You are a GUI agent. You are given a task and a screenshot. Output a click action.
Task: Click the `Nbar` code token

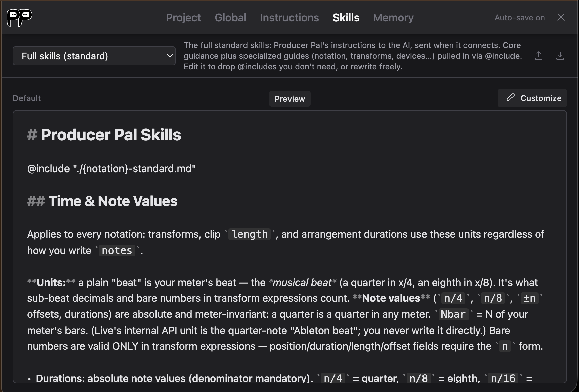coord(453,314)
